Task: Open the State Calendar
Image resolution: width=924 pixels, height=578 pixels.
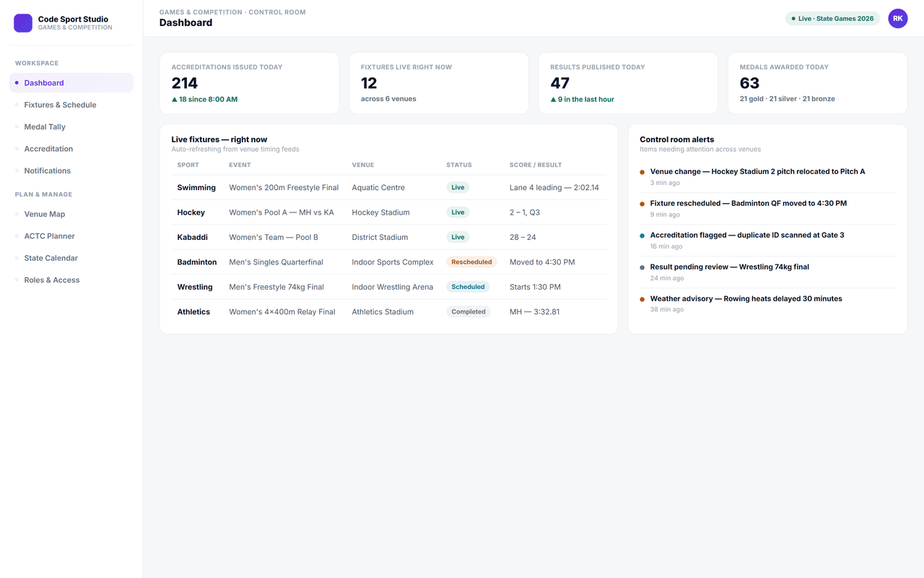Action: (71, 258)
